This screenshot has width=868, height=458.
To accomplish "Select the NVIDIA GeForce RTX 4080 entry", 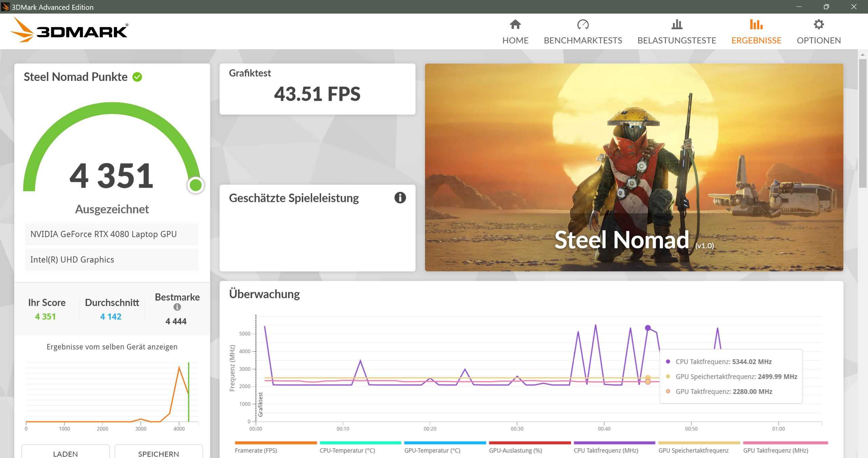I will (112, 234).
